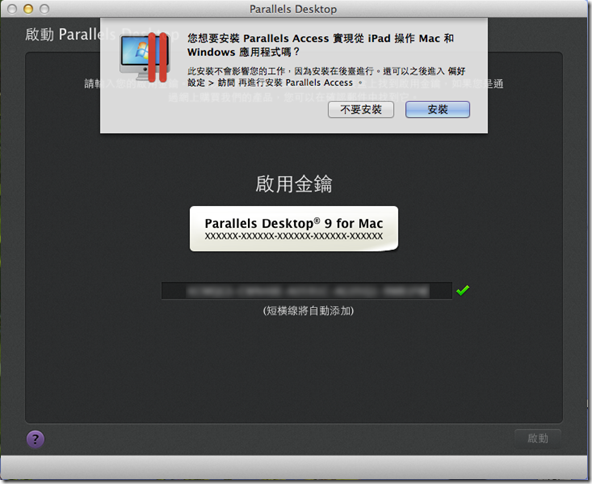Click the dialog question about Parallels Access
This screenshot has width=592, height=484.
[x=320, y=45]
